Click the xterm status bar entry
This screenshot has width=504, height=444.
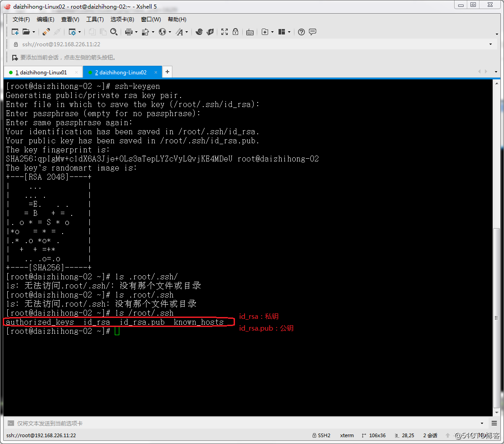click(x=347, y=435)
